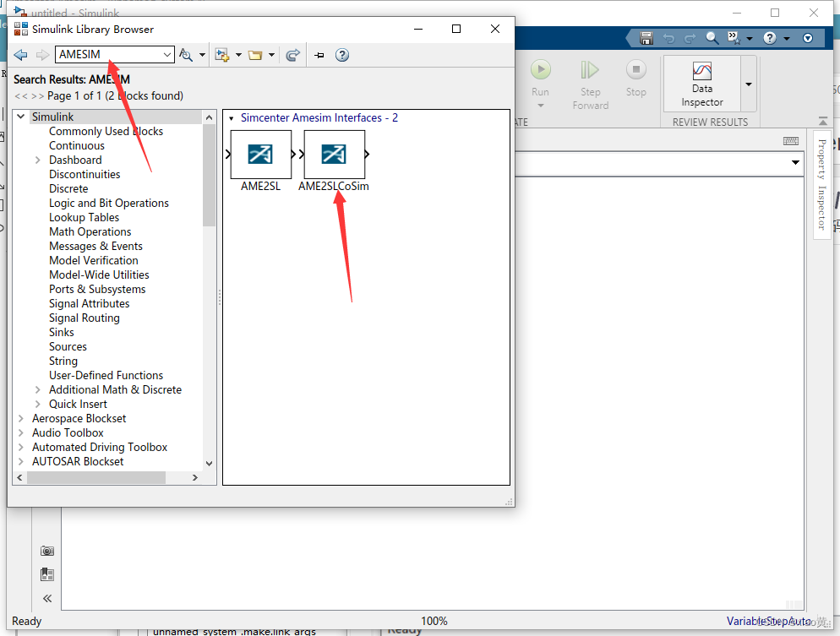Go back in Library Browser
Viewport: 840px width, 636px height.
(20, 55)
